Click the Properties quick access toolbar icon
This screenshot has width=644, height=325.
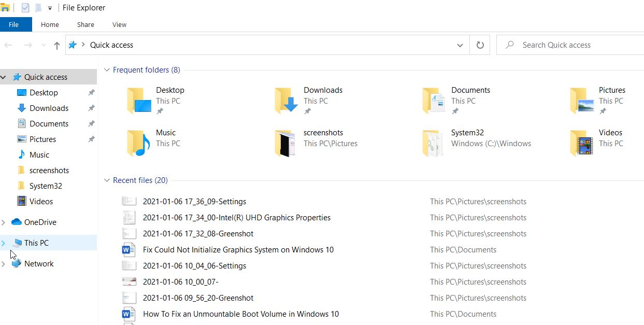[25, 8]
